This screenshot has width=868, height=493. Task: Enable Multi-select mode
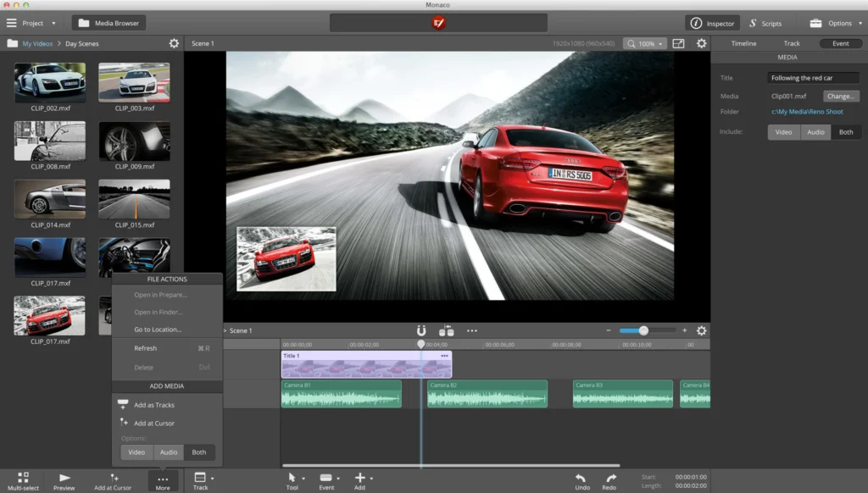23,481
